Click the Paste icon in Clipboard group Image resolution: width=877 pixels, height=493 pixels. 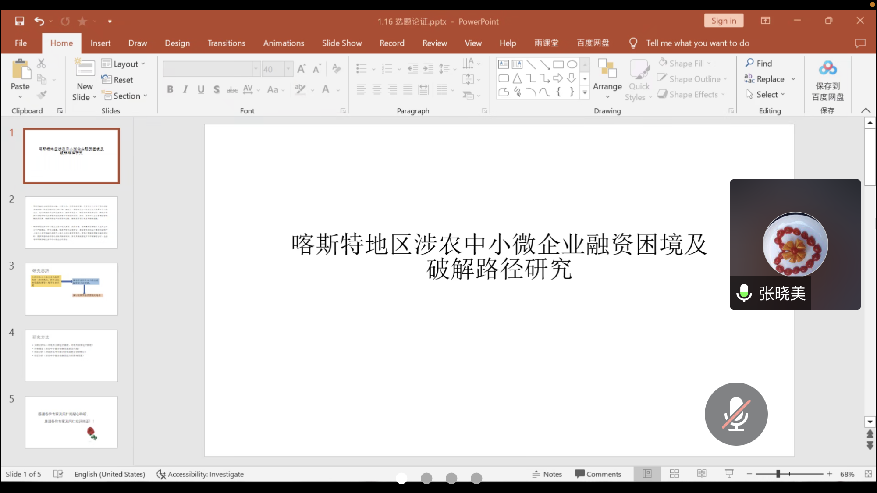click(20, 74)
